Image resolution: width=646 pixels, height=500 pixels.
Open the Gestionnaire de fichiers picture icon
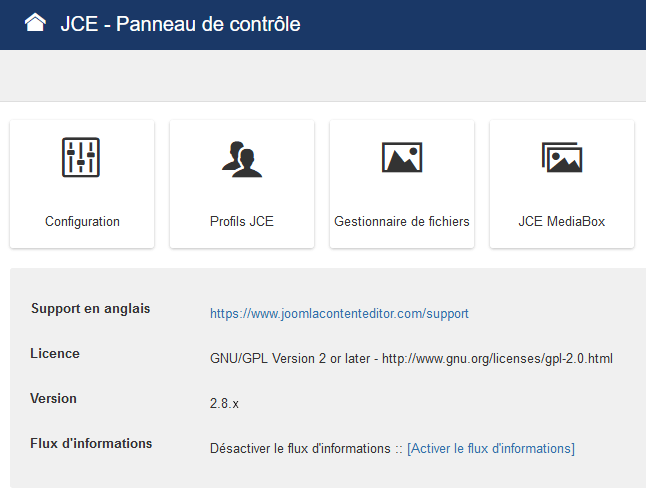(x=402, y=157)
